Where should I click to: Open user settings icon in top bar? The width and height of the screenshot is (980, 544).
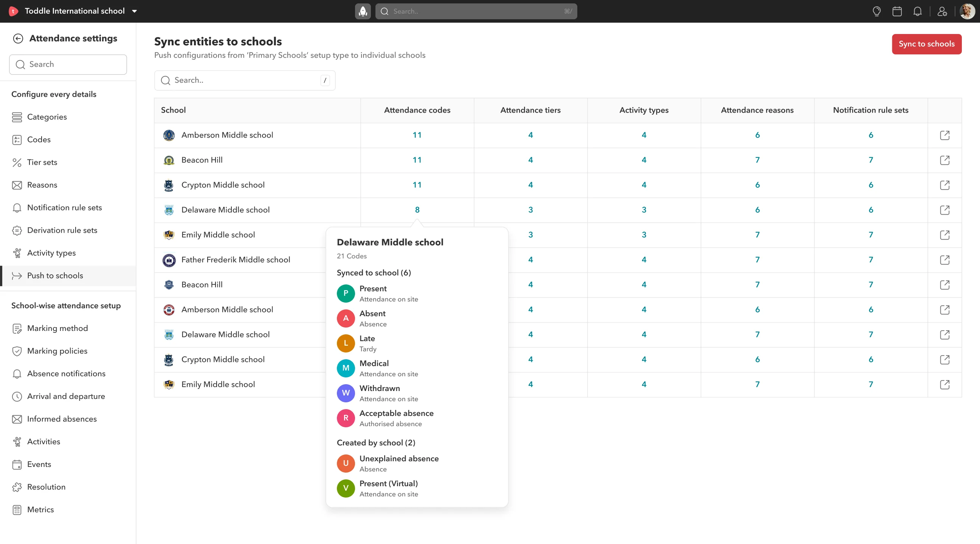click(x=942, y=11)
